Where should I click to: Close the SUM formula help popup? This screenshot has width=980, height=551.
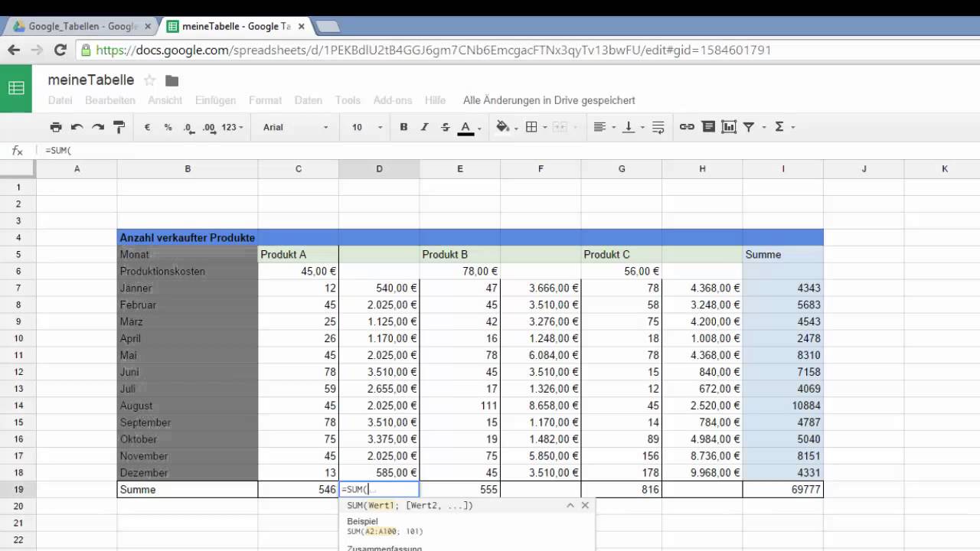tap(585, 506)
